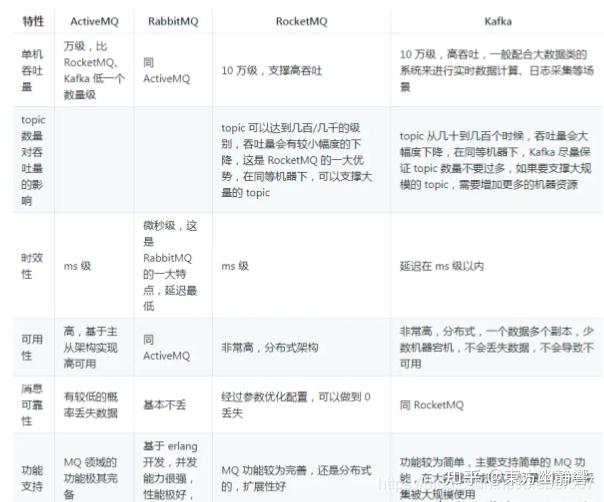Select the 可用性 row label
Viewport: 604px width, 502px height.
32,347
